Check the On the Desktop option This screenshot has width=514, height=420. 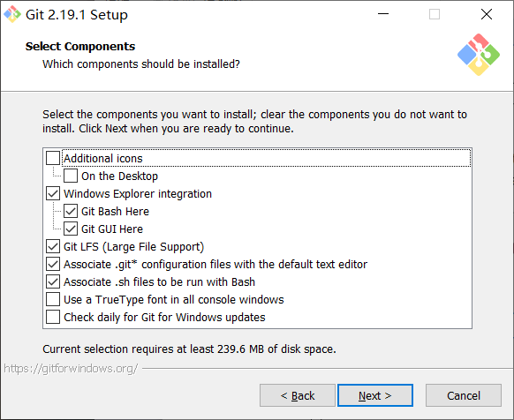click(x=71, y=176)
